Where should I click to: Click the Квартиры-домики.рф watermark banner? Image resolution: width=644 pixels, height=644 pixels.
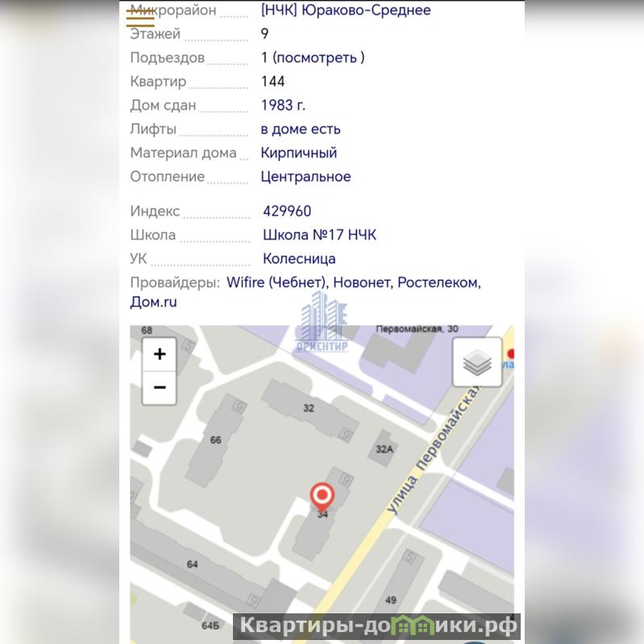pos(376,626)
